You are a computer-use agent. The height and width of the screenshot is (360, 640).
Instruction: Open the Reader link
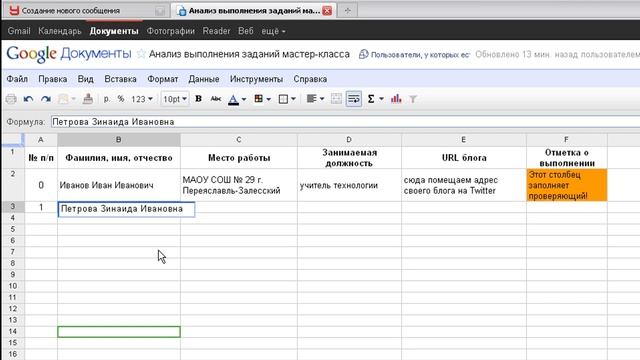point(216,31)
